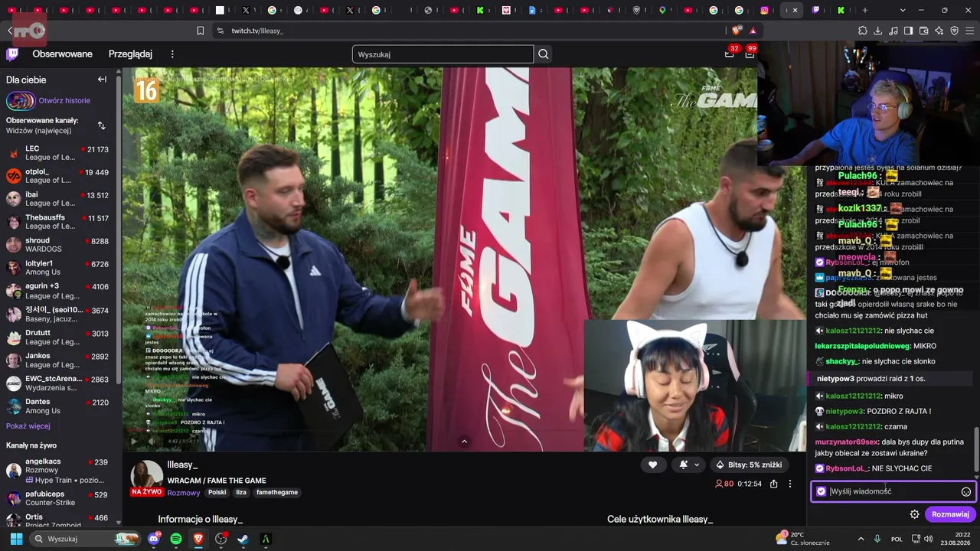Screen dimensions: 980x551
Task: Follow-heart button for Illeasy_
Action: (x=652, y=465)
